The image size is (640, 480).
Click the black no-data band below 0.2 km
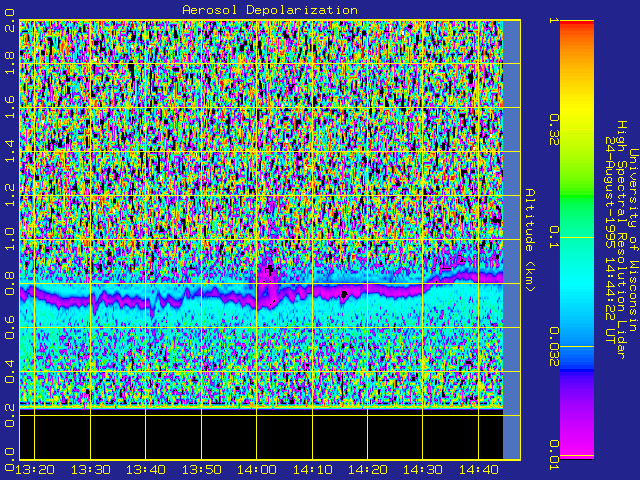(x=261, y=434)
